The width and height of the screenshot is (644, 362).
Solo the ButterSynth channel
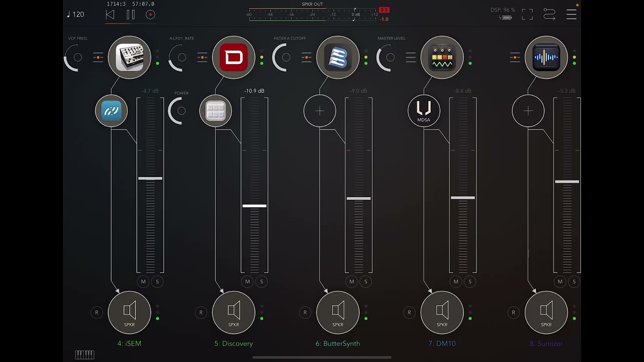(366, 282)
